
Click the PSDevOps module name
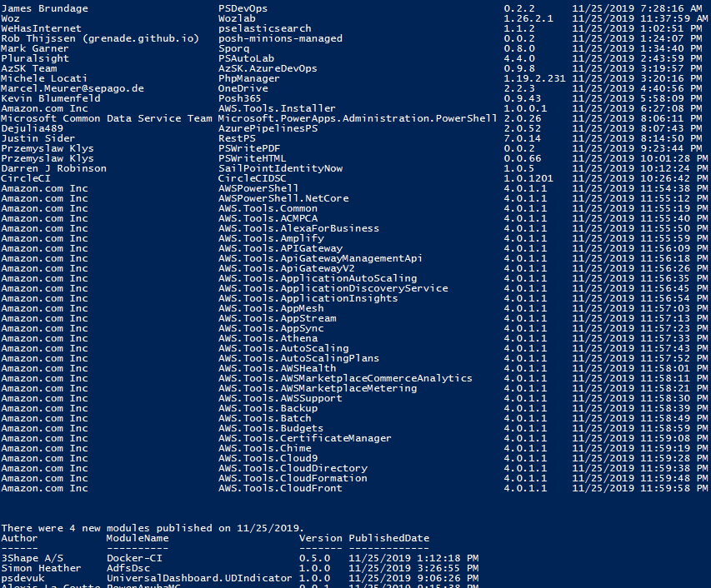click(x=243, y=8)
